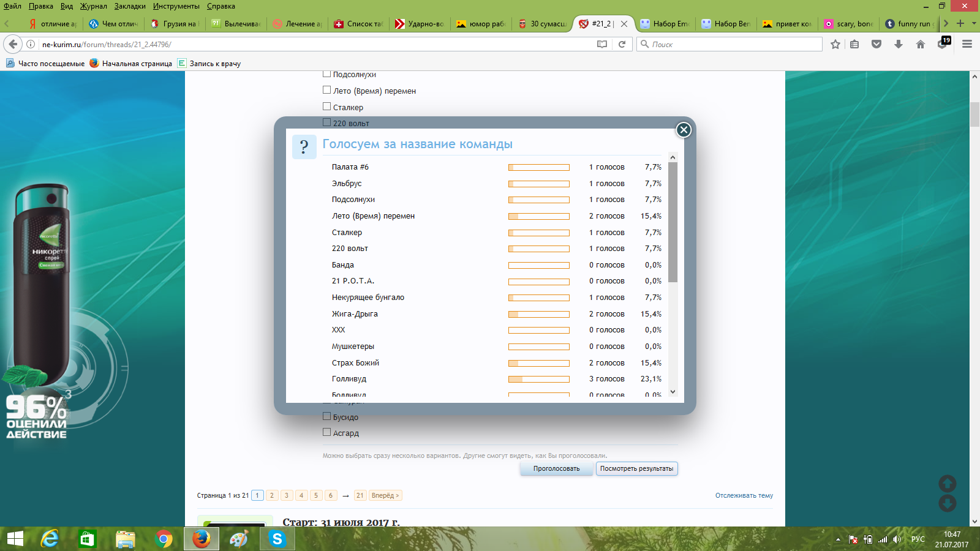Screen dimensions: 980x551
Task: Open Skype from the taskbar
Action: click(x=277, y=539)
